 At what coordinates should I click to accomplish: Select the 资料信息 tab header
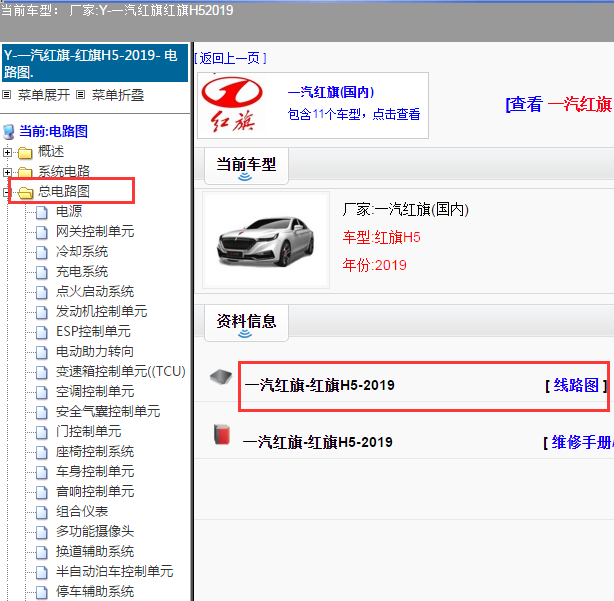pyautogui.click(x=246, y=322)
